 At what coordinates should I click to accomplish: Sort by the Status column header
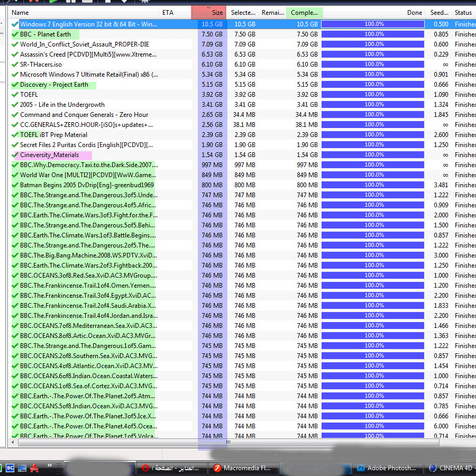point(463,13)
